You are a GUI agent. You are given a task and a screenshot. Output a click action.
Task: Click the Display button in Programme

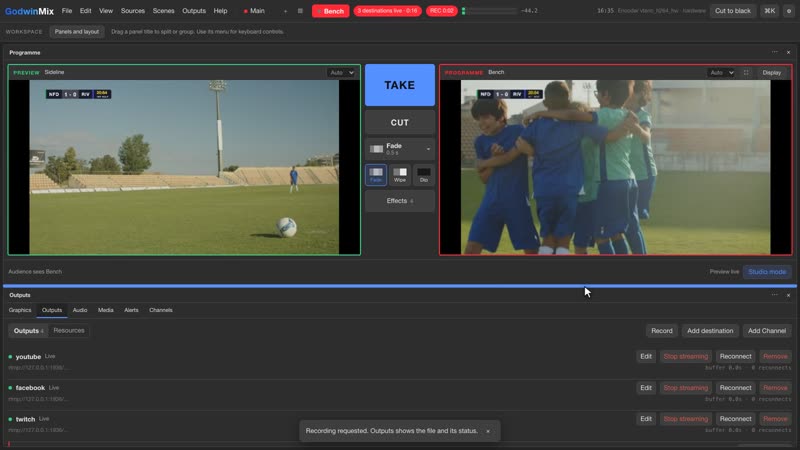(x=771, y=72)
